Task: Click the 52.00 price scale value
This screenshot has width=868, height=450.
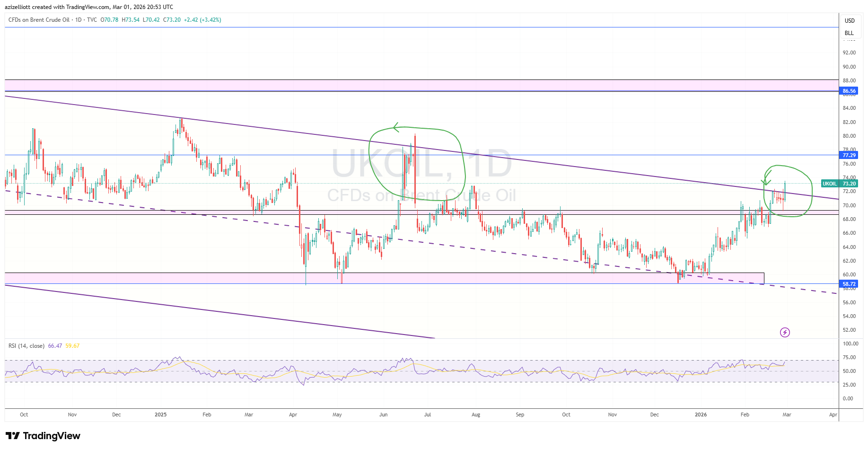Action: (x=849, y=330)
